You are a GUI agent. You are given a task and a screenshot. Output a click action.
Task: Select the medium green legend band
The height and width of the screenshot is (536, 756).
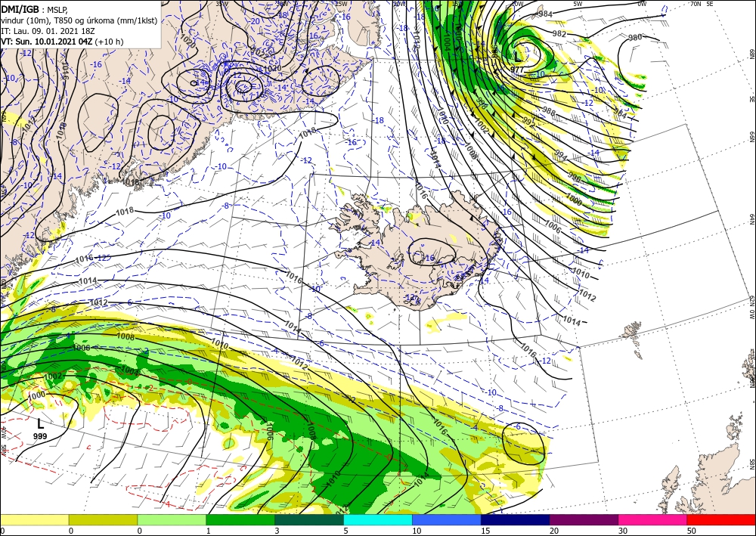click(x=240, y=519)
